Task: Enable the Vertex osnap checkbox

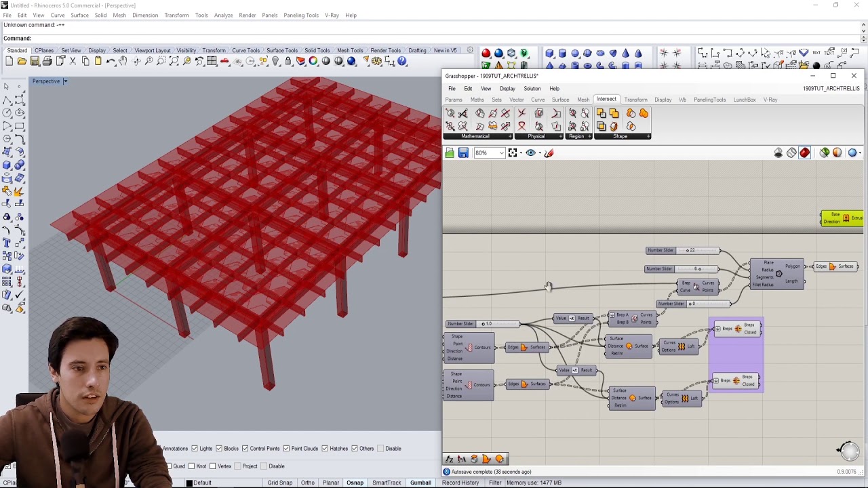Action: pyautogui.click(x=214, y=466)
